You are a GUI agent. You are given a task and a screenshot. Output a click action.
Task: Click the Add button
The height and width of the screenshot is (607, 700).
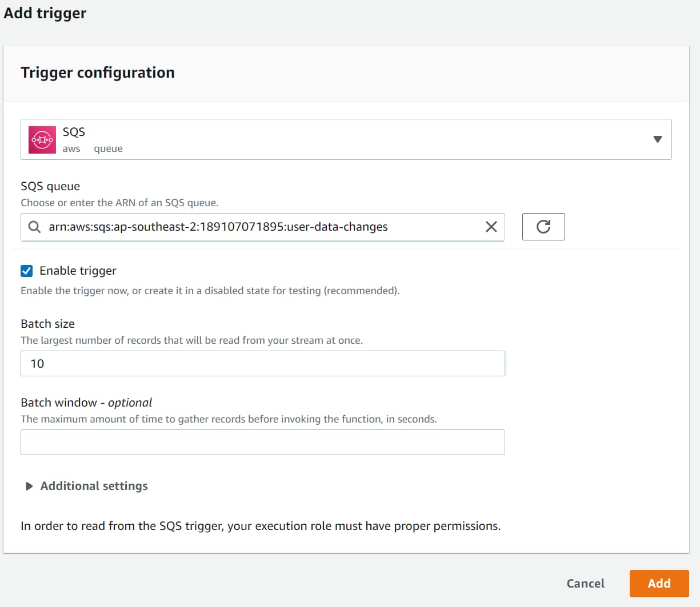659,583
